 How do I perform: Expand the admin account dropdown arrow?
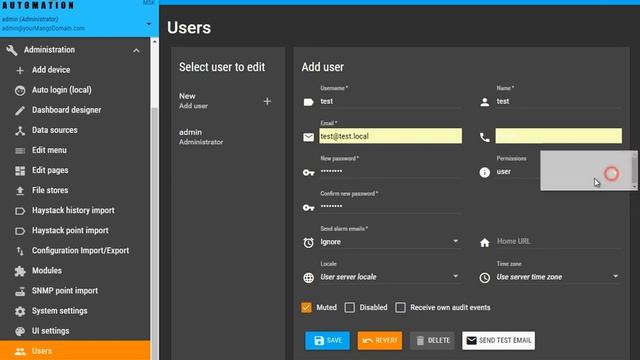point(149,24)
